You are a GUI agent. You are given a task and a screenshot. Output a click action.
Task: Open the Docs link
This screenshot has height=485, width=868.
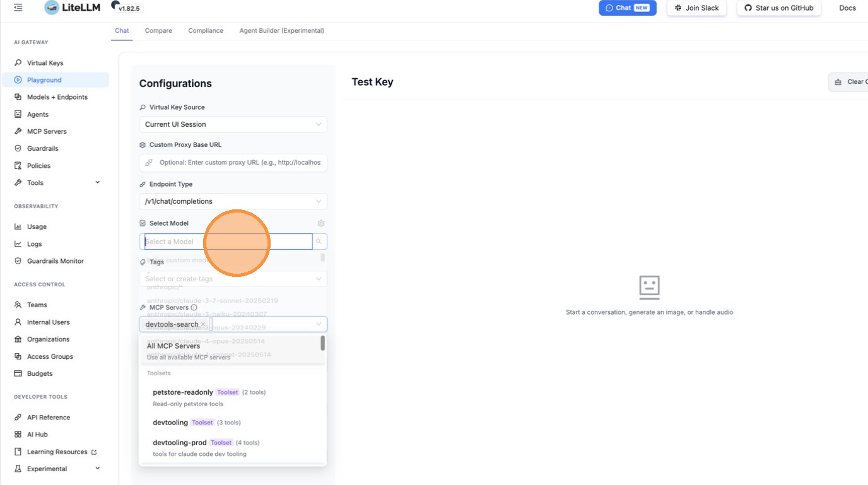pos(847,8)
